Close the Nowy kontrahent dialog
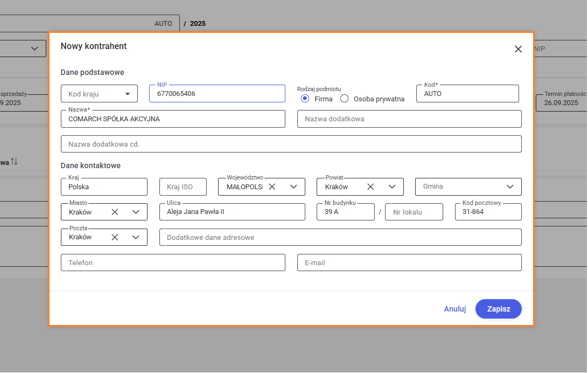The width and height of the screenshot is (588, 373). 518,49
